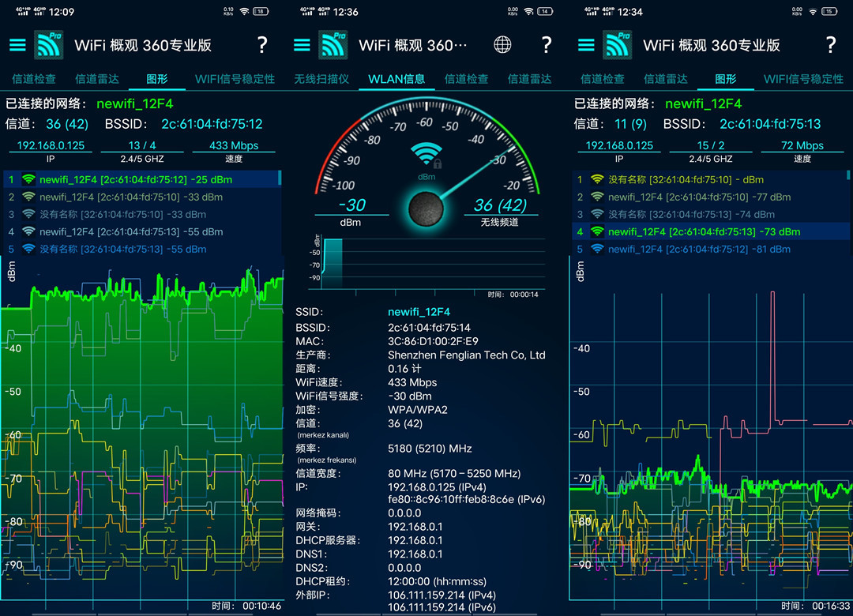Tap WiFi icon of row 1 left list
853x616 pixels.
click(x=28, y=179)
